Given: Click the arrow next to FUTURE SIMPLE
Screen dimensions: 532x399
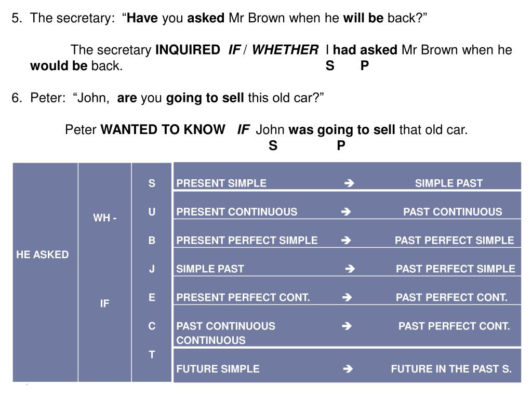Looking at the screenshot, I should (x=348, y=368).
